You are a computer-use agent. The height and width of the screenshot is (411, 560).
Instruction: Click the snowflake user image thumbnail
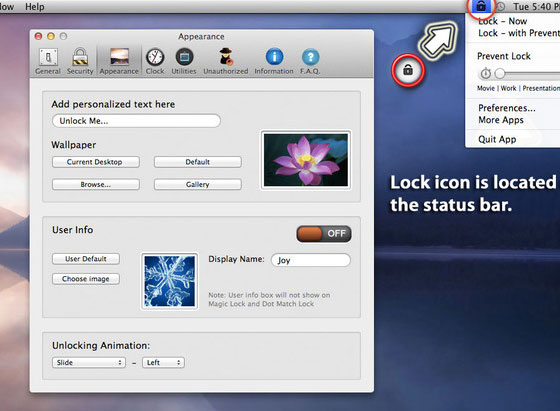(170, 281)
